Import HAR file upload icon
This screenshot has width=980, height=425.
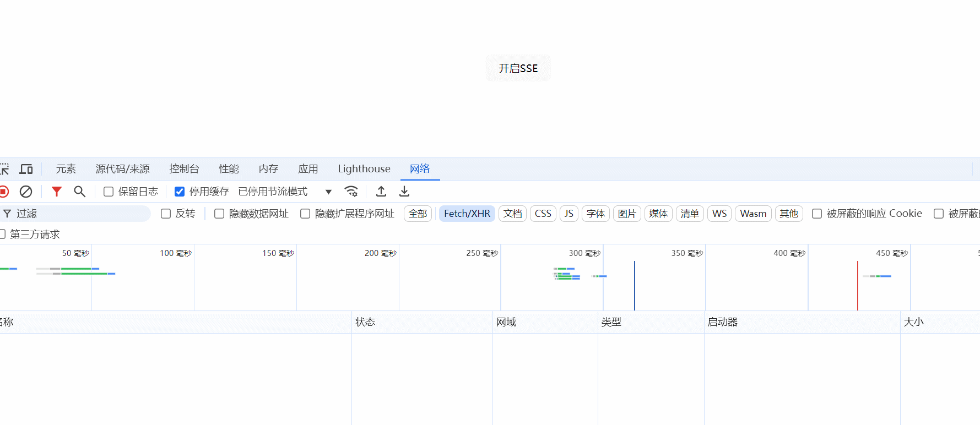(381, 192)
